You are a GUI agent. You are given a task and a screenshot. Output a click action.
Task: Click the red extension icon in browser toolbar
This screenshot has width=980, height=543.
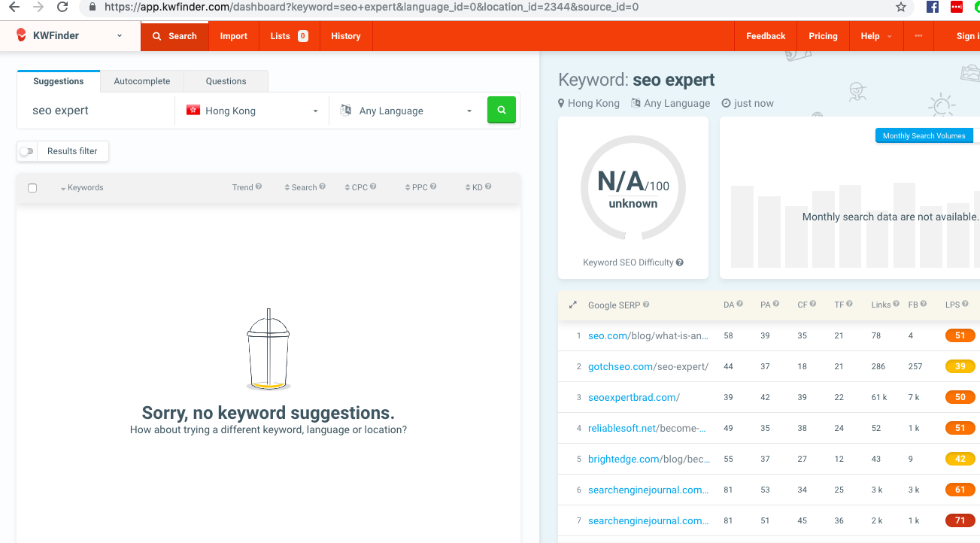957,7
